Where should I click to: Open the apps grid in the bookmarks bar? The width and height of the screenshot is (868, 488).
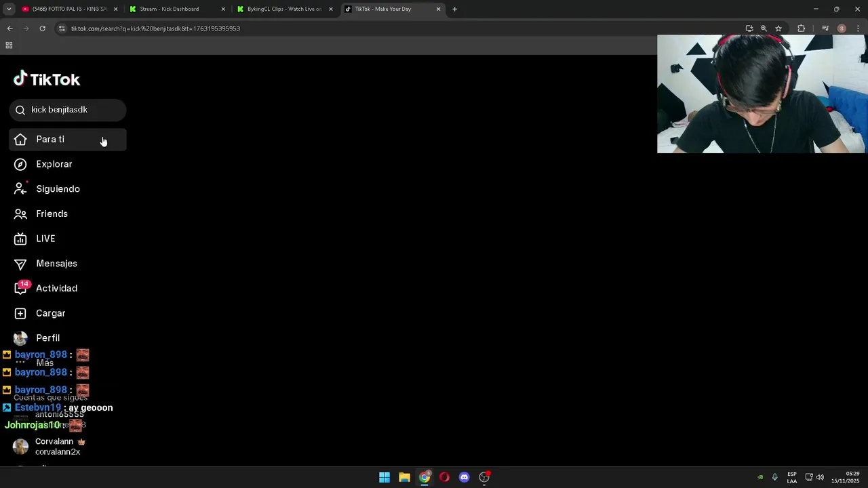click(x=9, y=45)
